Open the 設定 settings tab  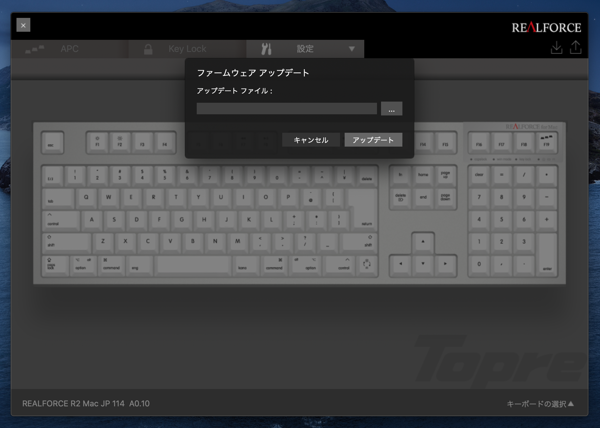[x=305, y=49]
